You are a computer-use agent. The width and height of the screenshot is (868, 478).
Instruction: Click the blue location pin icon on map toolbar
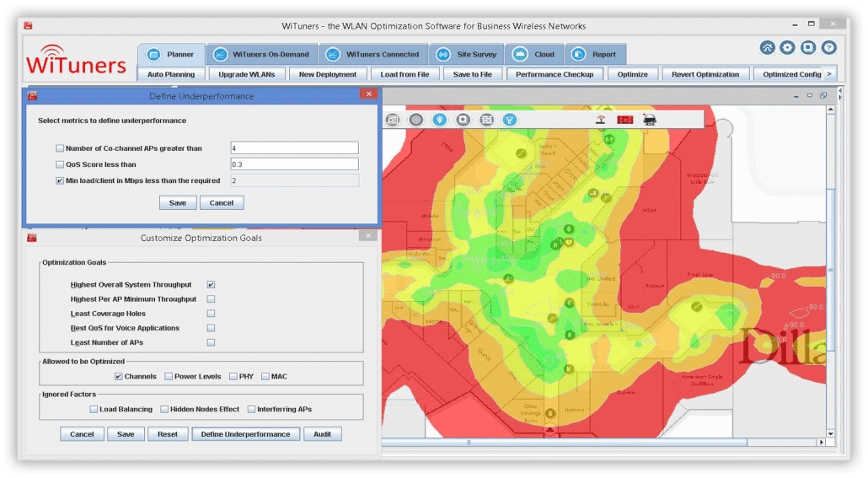(440, 120)
